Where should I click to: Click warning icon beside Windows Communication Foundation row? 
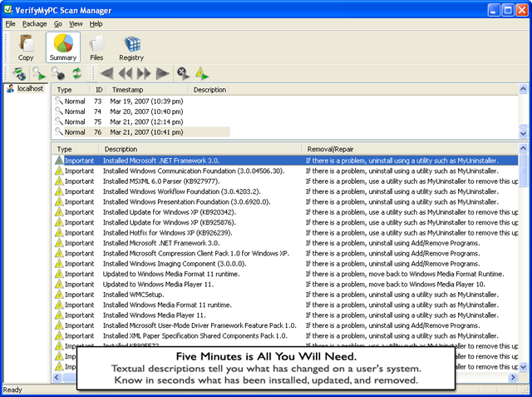coord(59,171)
